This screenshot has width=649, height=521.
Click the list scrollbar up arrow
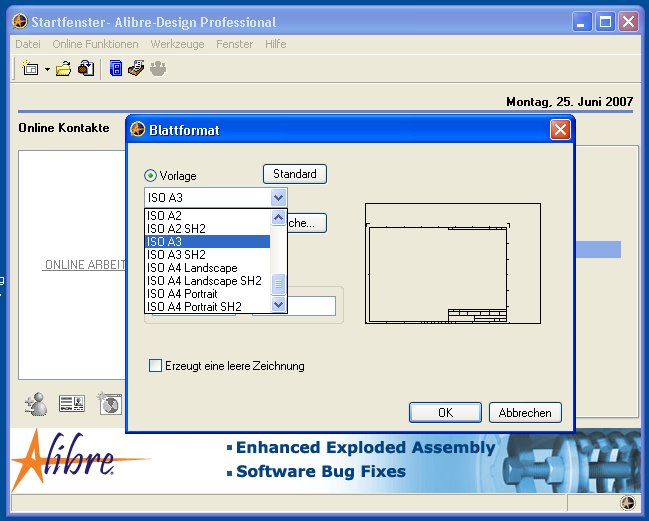coord(279,217)
